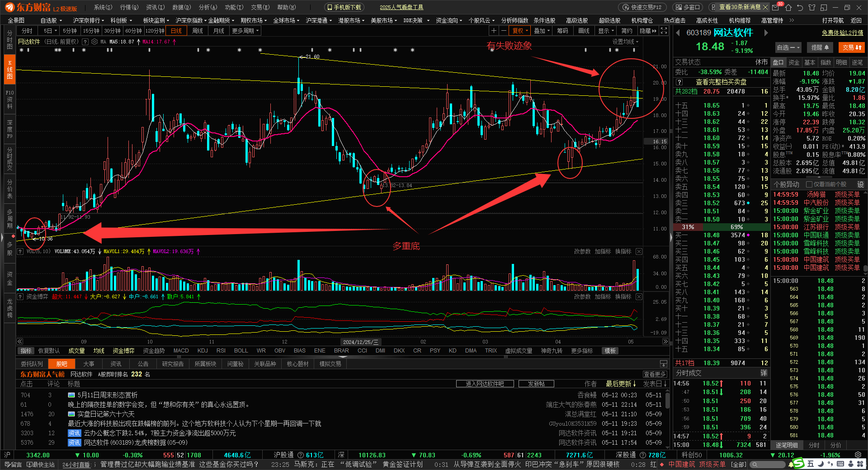The image size is (868, 470).
Task: Click the undo/back arrow icon in title bar
Action: coord(800,7)
